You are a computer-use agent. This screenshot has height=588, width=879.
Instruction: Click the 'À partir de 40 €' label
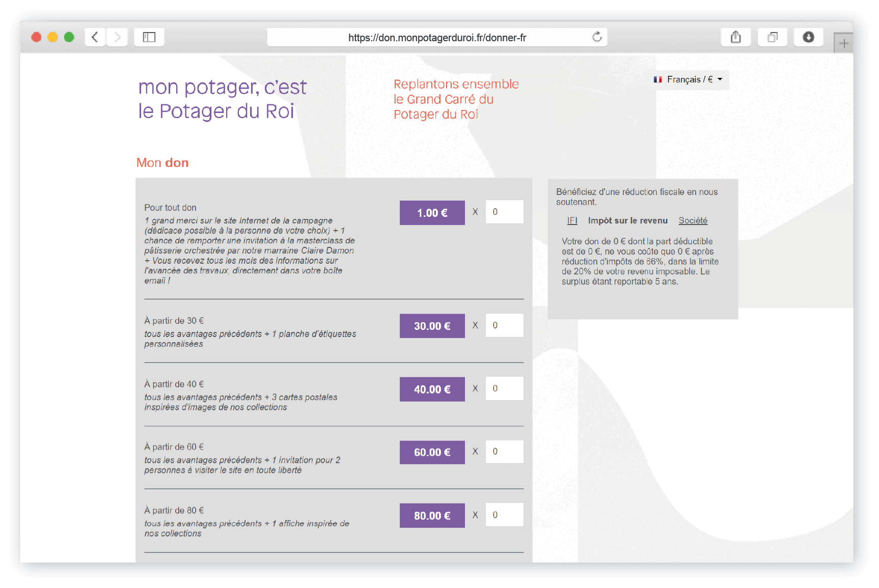[174, 384]
